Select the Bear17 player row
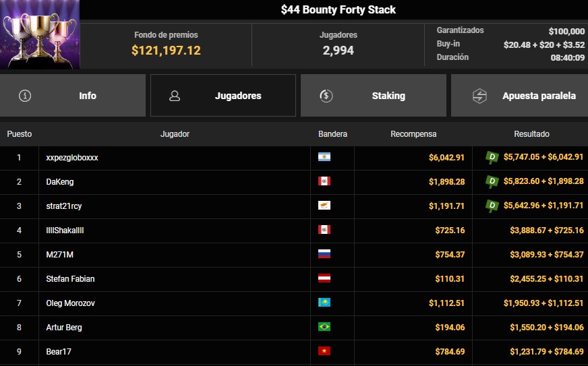This screenshot has width=588, height=366. point(294,352)
